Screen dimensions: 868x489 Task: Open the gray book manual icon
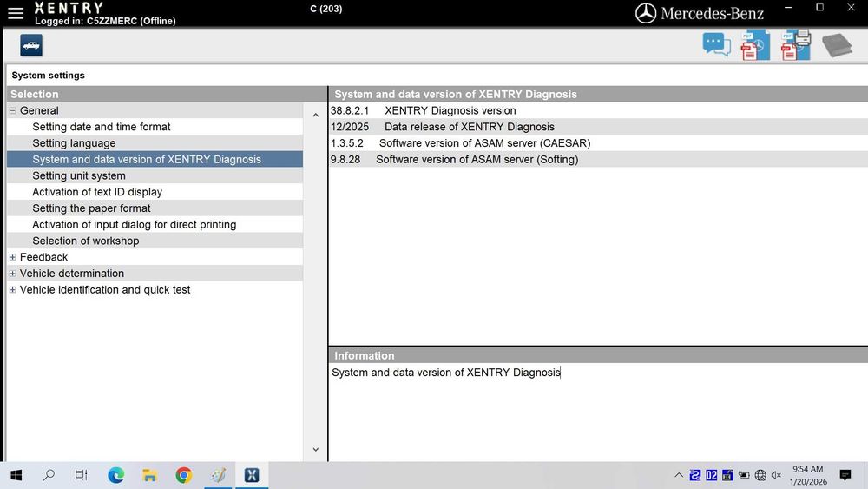tap(837, 45)
